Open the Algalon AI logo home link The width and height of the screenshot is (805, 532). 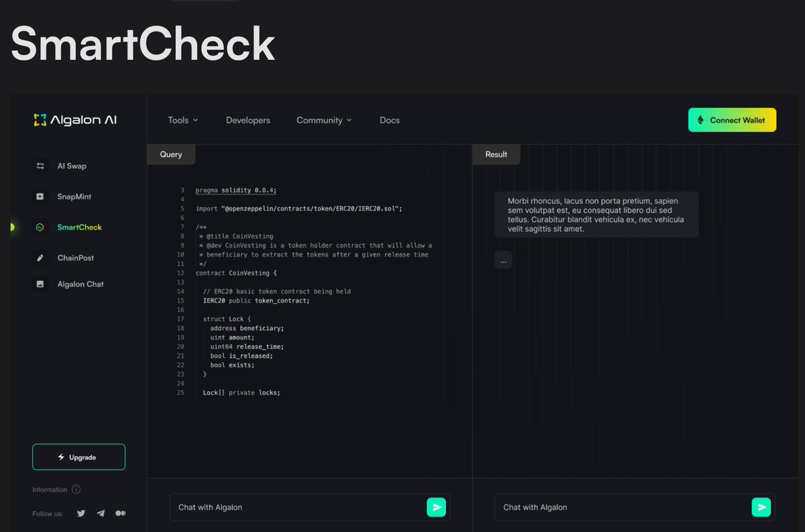[75, 120]
